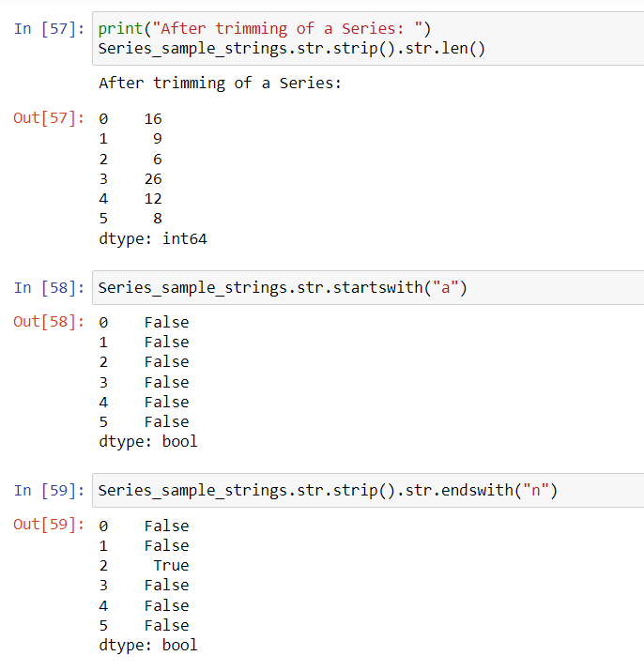
Task: Select the In [57] prompt label
Action: [x=49, y=29]
